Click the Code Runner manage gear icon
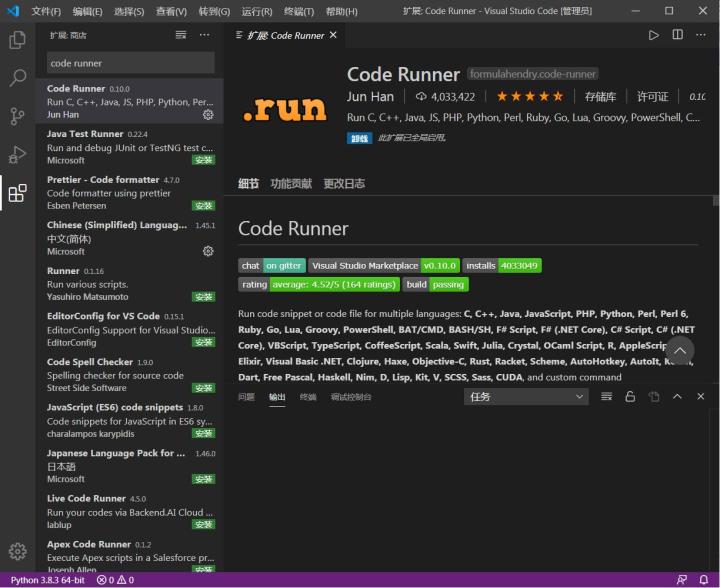Viewport: 720px width, 588px height. 208,114
